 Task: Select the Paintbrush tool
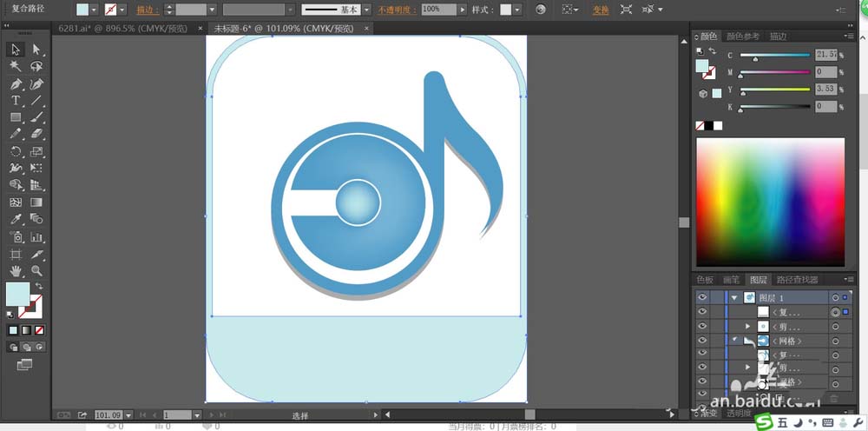tap(36, 117)
